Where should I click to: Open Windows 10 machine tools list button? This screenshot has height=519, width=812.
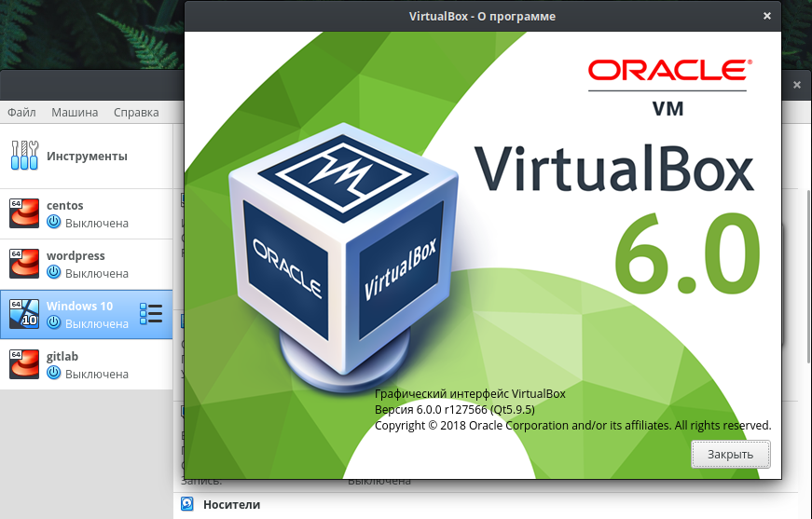click(151, 314)
